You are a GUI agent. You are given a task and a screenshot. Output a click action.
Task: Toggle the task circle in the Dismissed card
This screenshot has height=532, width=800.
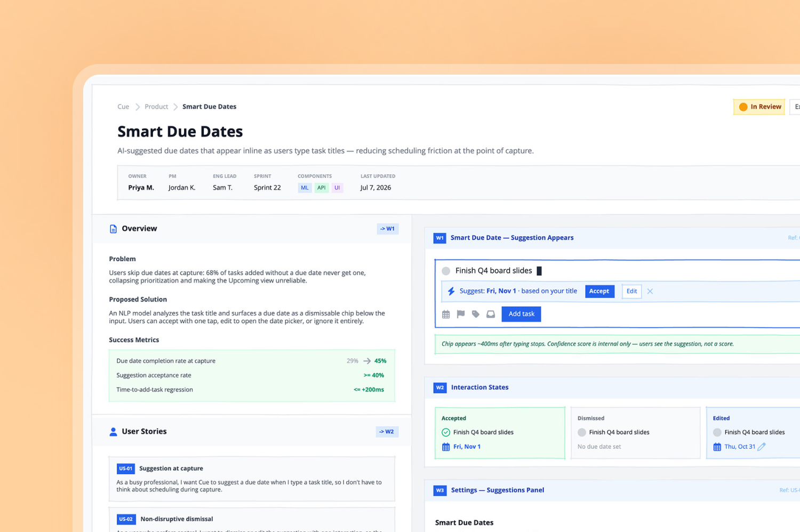(x=582, y=432)
